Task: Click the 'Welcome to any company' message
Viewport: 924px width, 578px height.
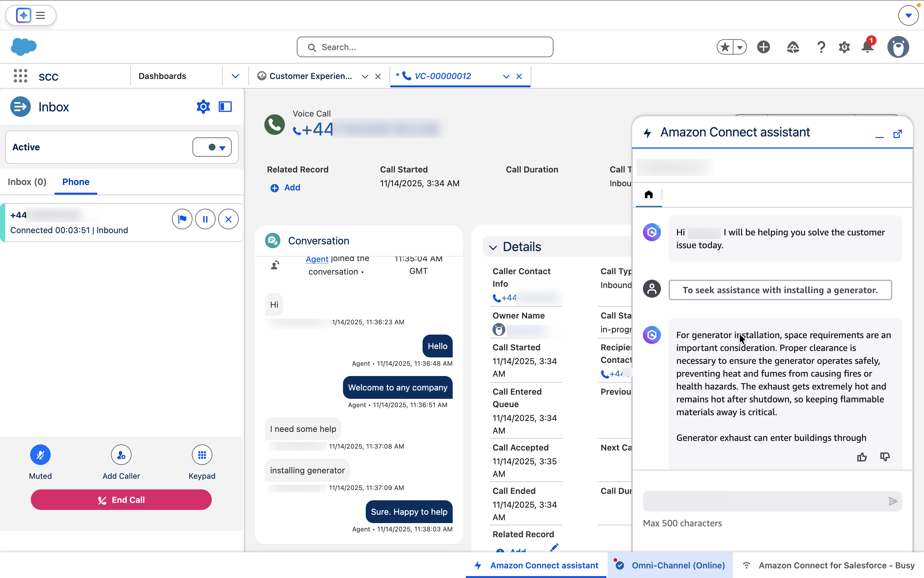Action: click(x=398, y=388)
